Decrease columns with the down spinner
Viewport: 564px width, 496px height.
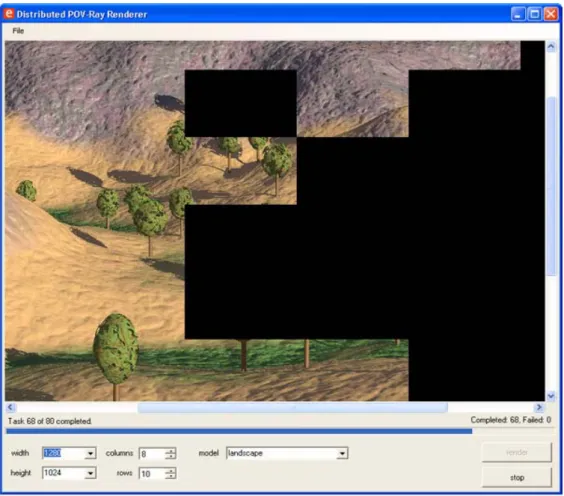click(x=171, y=456)
